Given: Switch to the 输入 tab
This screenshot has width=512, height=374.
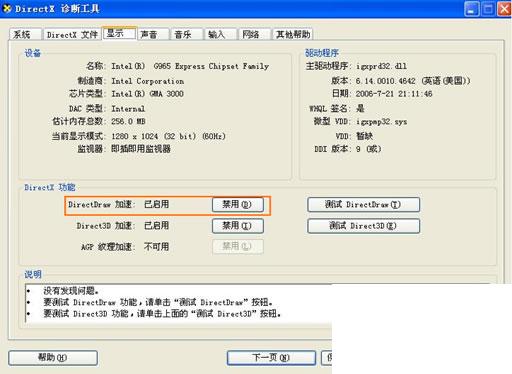Looking at the screenshot, I should [x=220, y=35].
